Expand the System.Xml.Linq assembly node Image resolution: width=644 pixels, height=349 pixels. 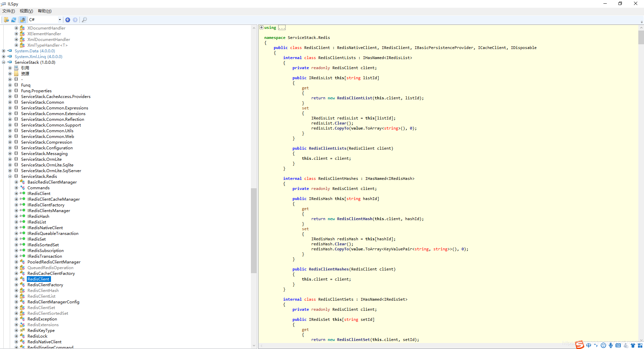(4, 57)
